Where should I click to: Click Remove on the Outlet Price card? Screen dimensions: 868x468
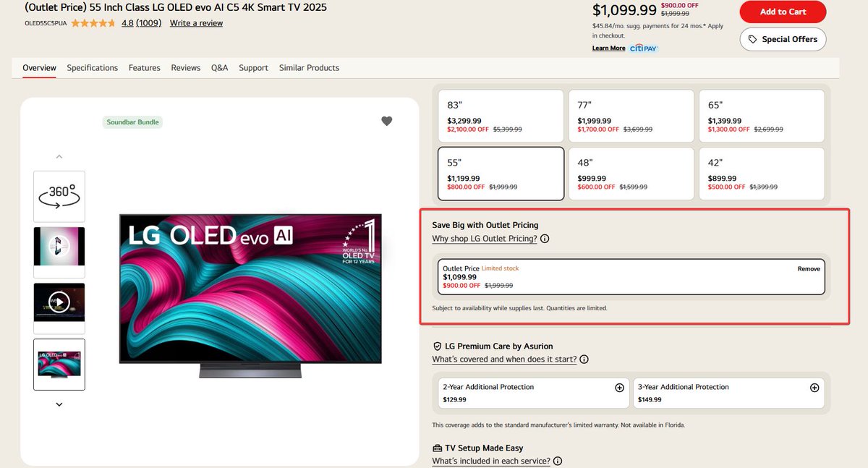(x=809, y=268)
